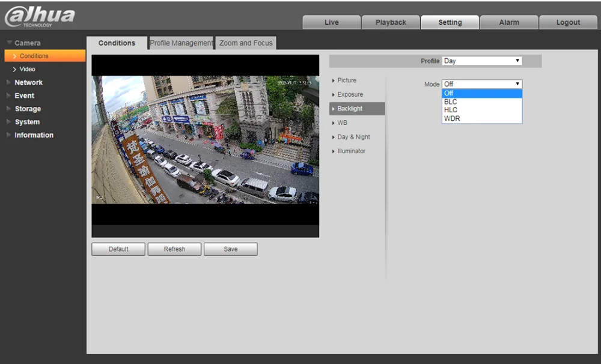Open the Profile Management tab
The height and width of the screenshot is (364, 601).
click(181, 43)
